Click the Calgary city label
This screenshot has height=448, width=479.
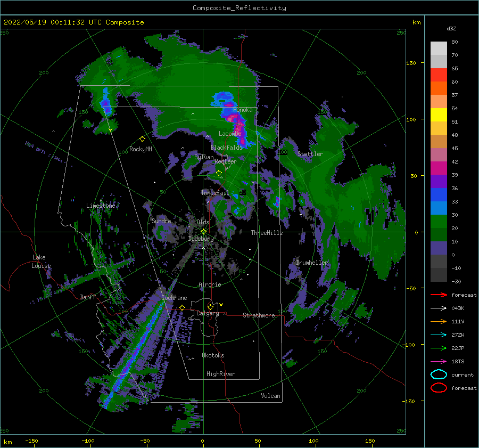pos(208,313)
